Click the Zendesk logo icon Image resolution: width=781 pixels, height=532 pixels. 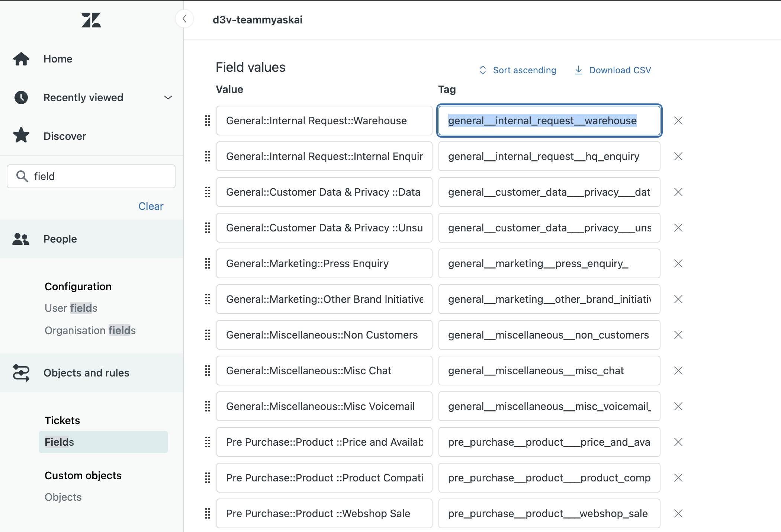coord(91,20)
